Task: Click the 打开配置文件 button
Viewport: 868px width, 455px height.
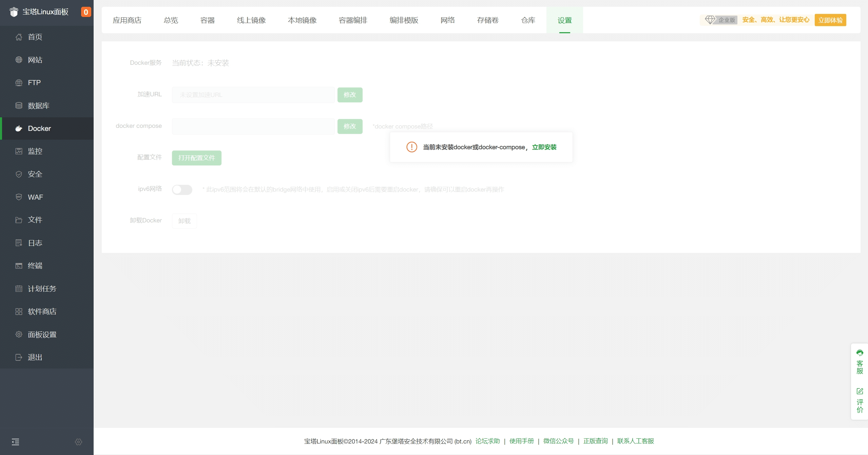Action: tap(196, 158)
